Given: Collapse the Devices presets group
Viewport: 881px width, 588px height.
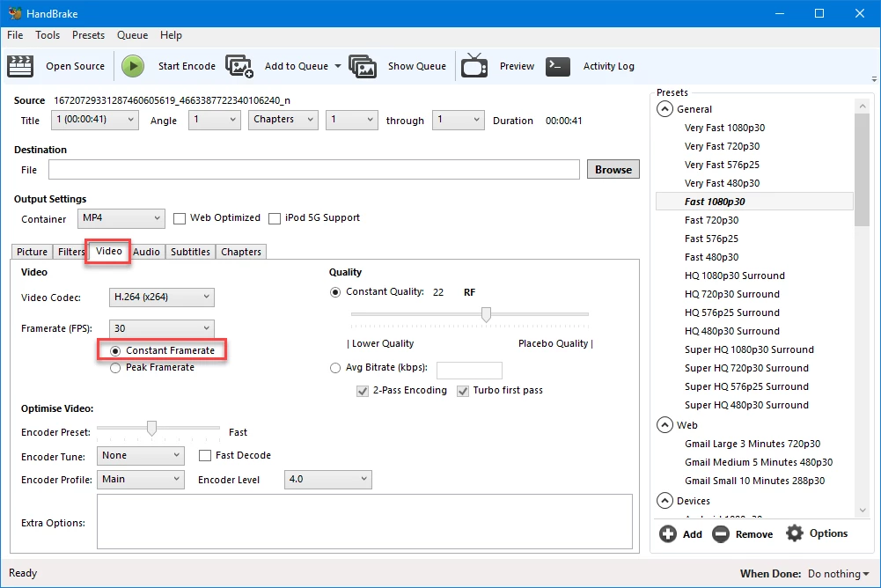Looking at the screenshot, I should (664, 500).
